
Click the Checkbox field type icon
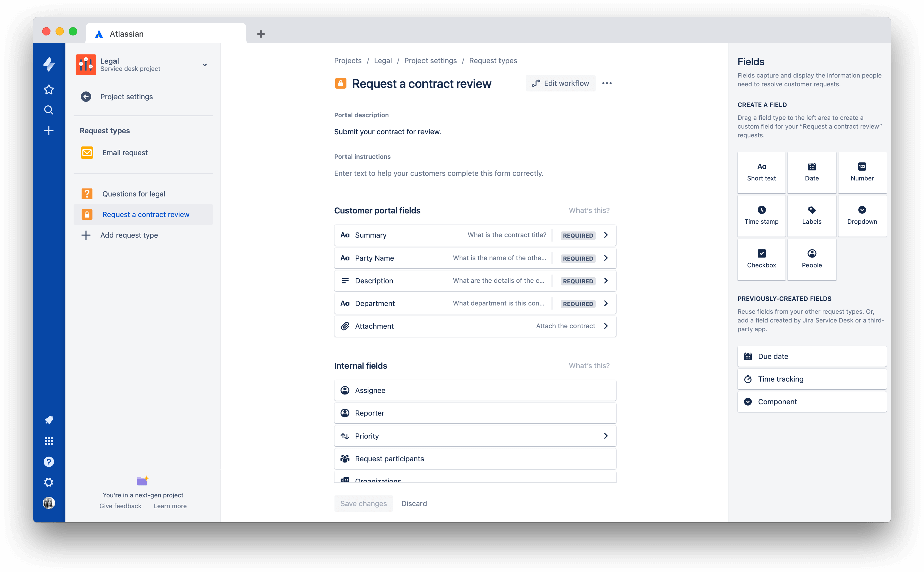click(x=762, y=253)
